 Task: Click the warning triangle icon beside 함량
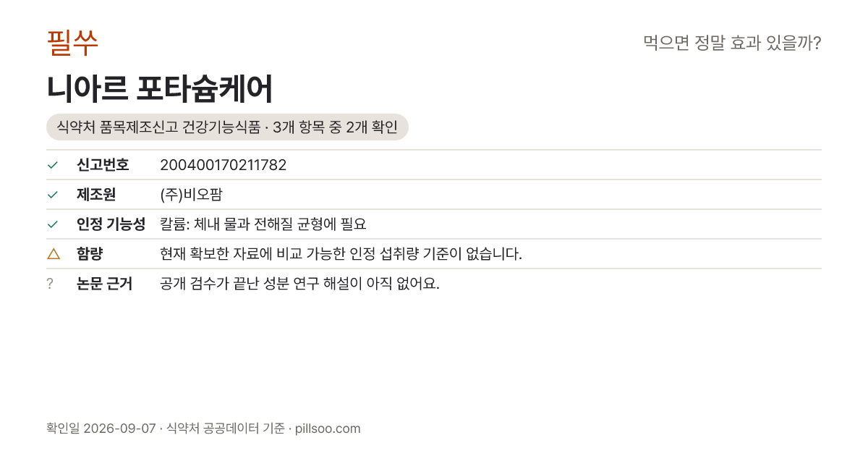[x=53, y=253]
